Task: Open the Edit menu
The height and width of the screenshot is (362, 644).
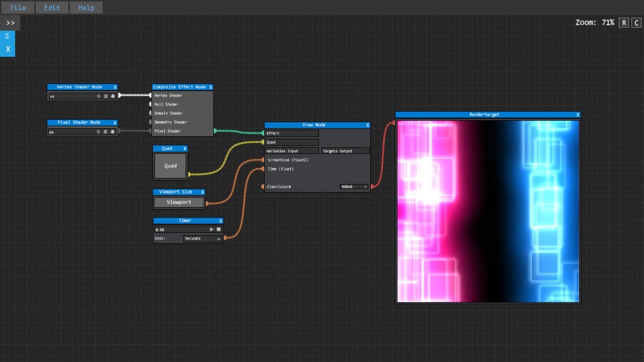Action: [x=52, y=7]
